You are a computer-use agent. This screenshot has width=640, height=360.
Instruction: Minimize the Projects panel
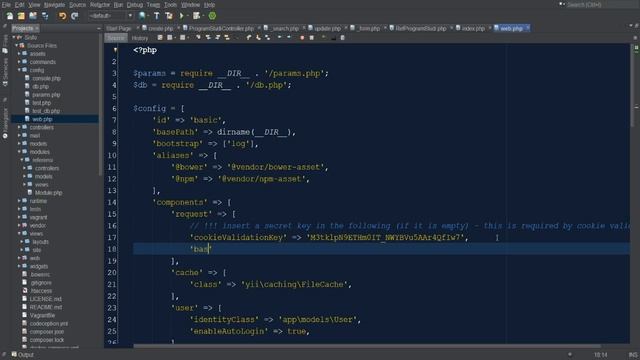coord(99,29)
